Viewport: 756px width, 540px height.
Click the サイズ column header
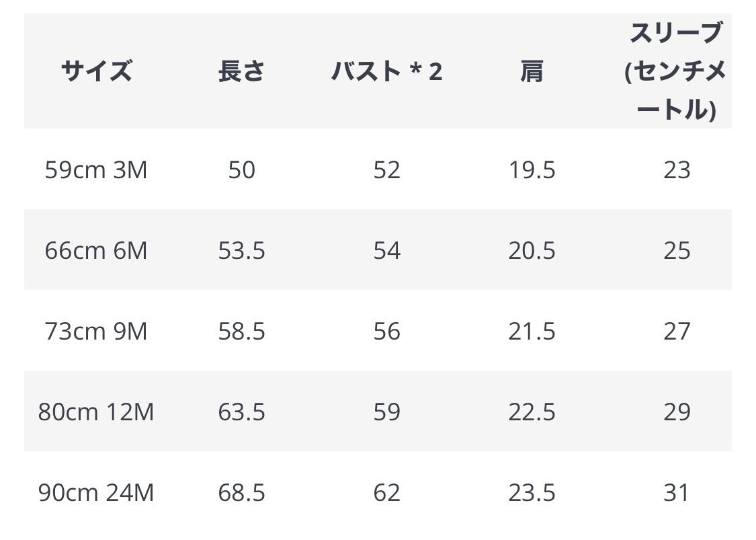[96, 71]
